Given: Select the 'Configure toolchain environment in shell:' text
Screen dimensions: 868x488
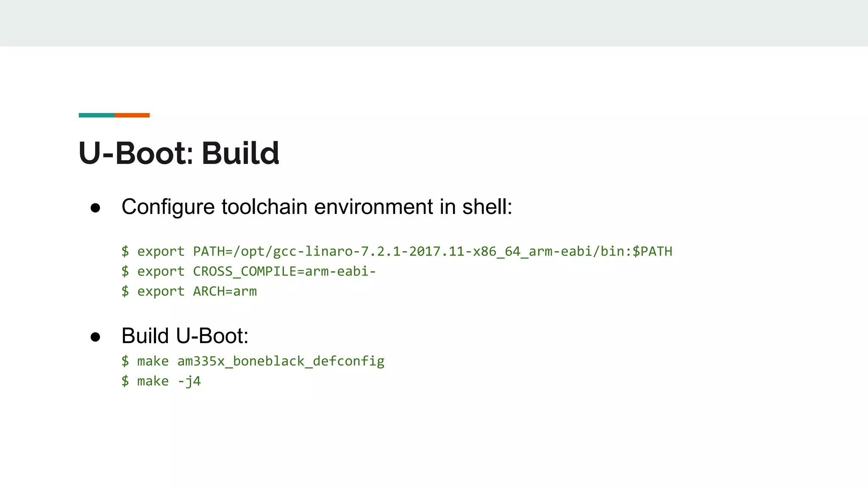Looking at the screenshot, I should (x=317, y=207).
